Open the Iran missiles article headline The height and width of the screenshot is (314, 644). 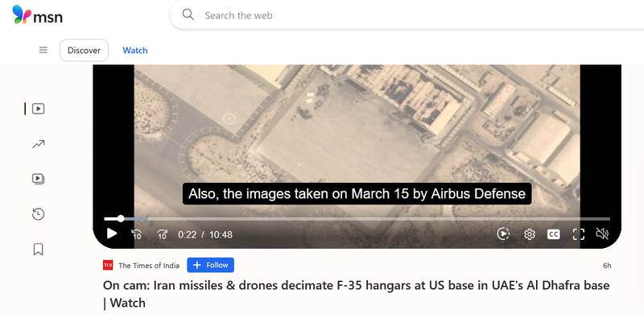(357, 294)
